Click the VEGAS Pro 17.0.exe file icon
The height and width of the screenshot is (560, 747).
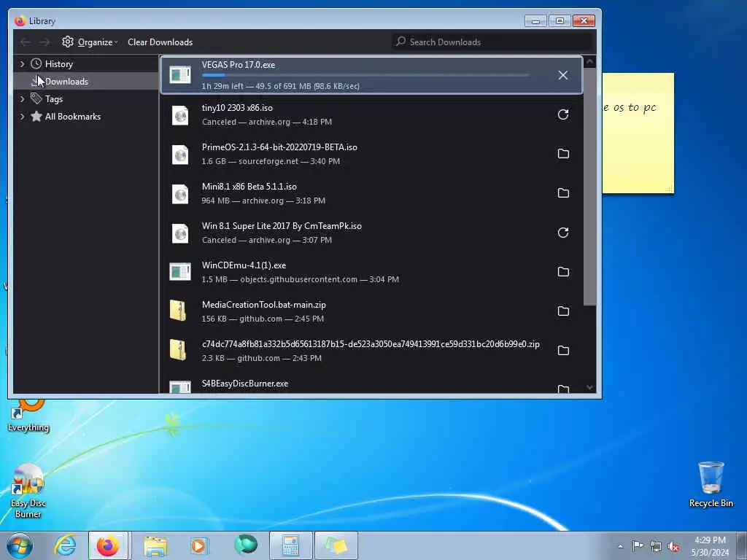(x=180, y=75)
